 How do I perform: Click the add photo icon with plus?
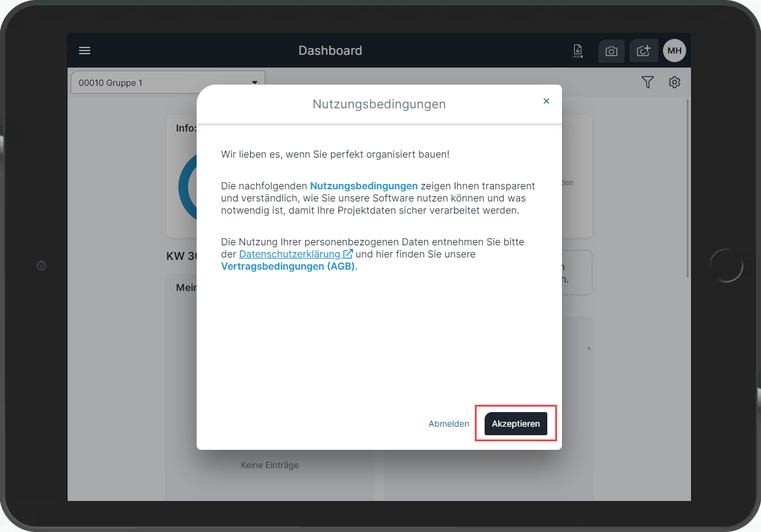coord(644,51)
